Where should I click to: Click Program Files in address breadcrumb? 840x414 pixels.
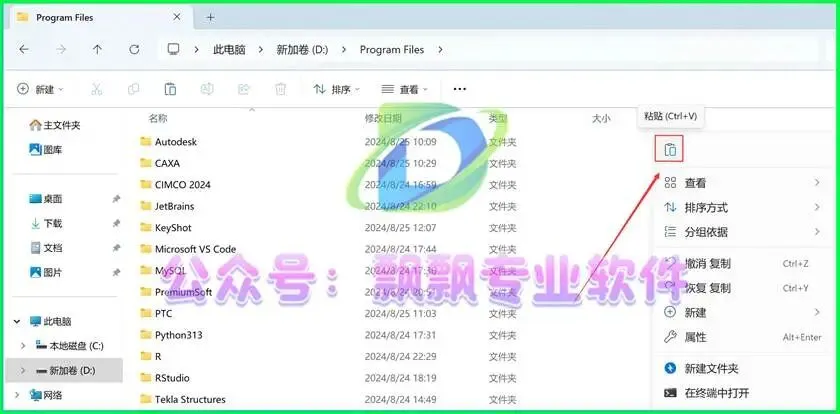392,49
